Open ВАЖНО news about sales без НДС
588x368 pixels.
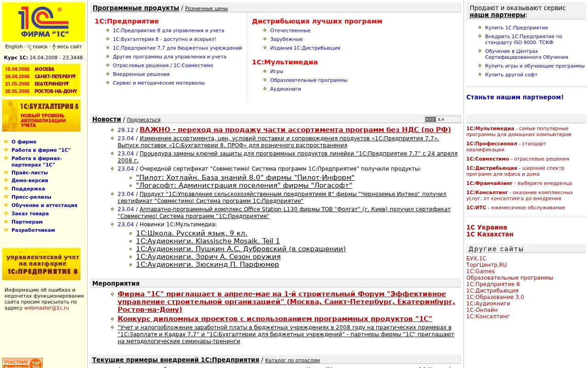point(295,130)
